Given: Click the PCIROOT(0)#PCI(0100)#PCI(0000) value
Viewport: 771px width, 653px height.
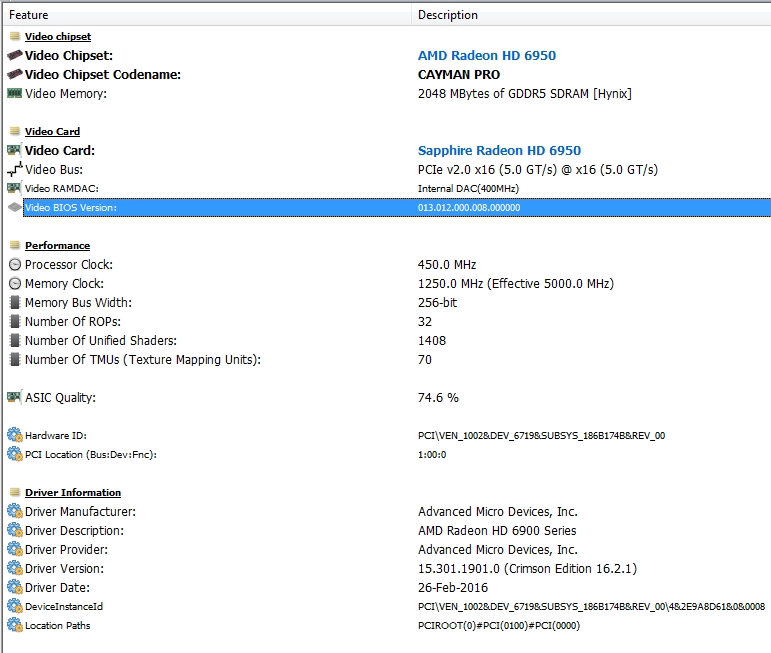Looking at the screenshot, I should tap(499, 626).
